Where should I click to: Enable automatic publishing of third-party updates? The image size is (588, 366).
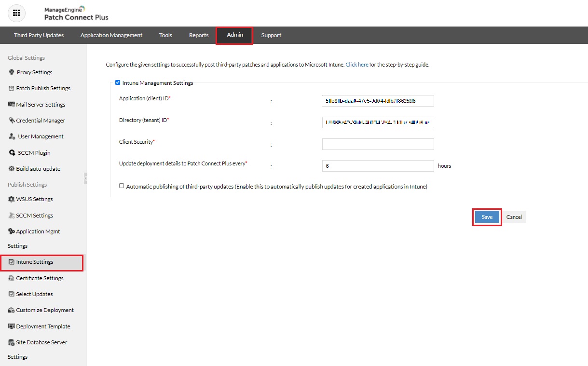click(x=122, y=186)
